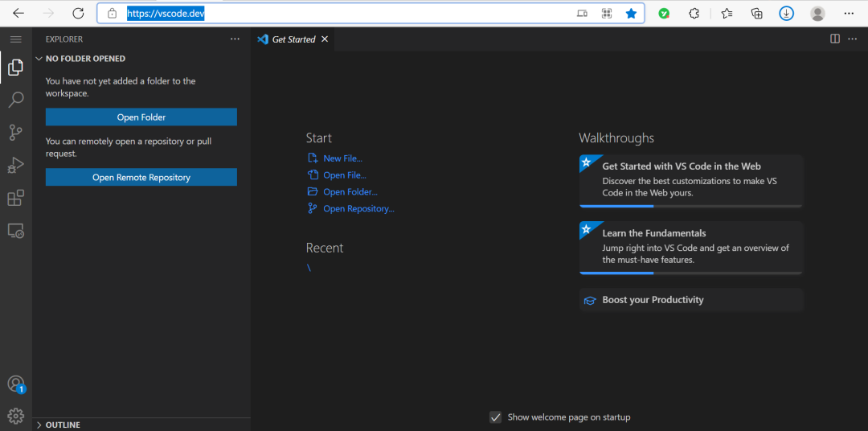
Task: Select the Get Started tab
Action: [293, 39]
